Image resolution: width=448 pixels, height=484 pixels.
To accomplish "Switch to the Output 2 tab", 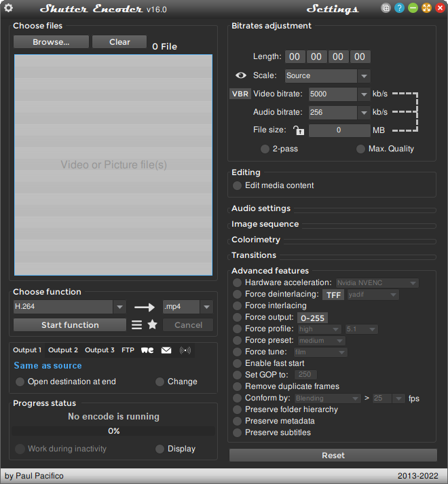I will (63, 350).
